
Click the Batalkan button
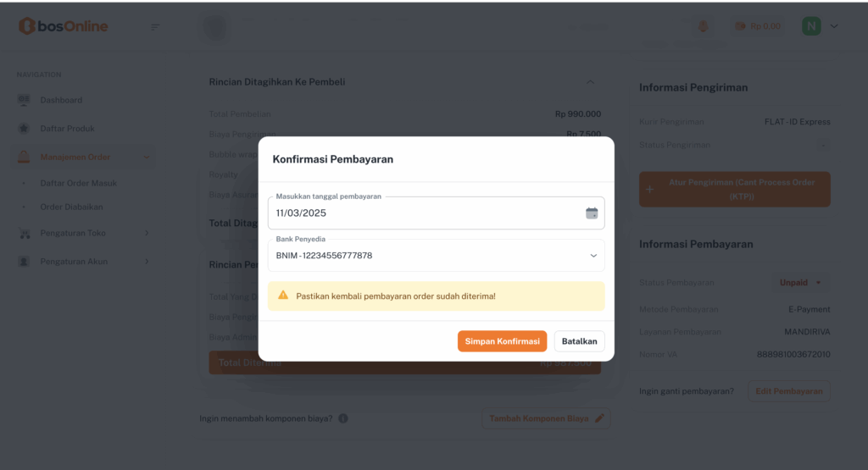pos(579,341)
